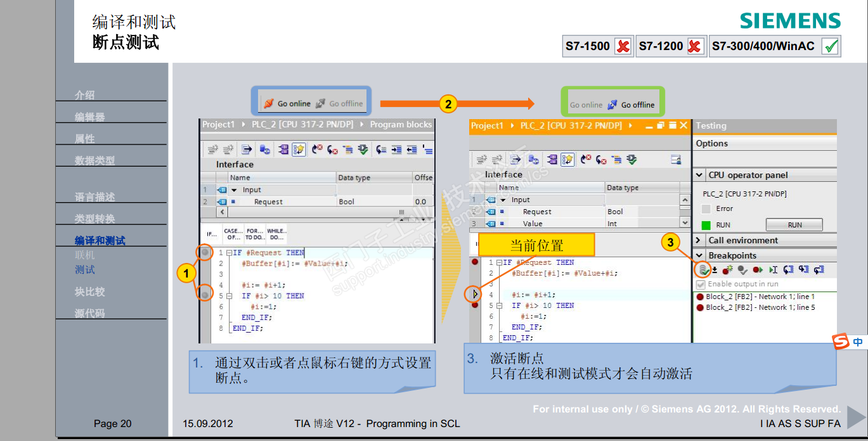Fold line 1 IF block in left editor

229,253
